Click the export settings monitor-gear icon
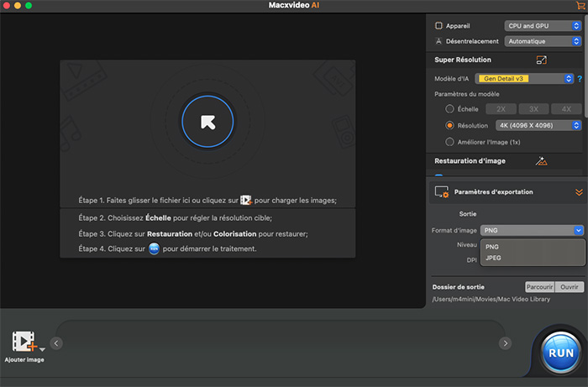Viewport: 588px width, 387px height. [441, 191]
